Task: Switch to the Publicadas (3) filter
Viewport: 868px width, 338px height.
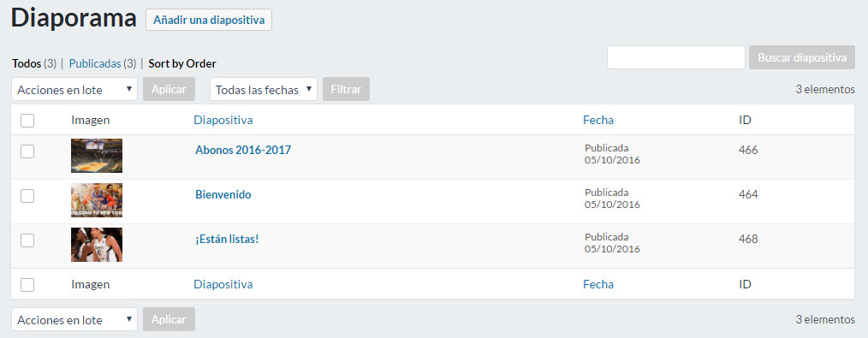Action: (x=103, y=63)
